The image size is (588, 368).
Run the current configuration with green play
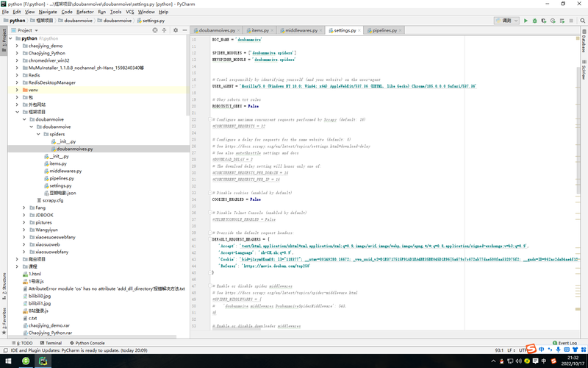point(526,21)
